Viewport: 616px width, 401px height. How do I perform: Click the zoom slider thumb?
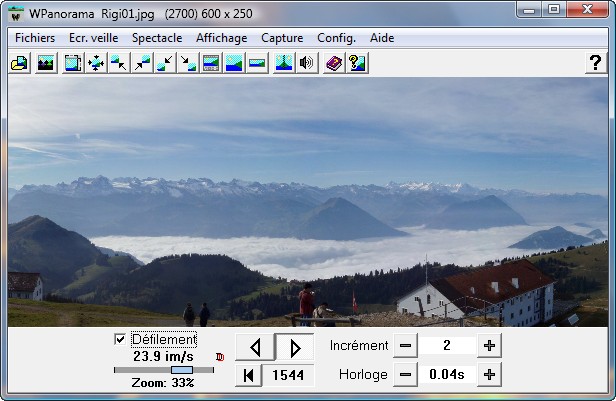pyautogui.click(x=182, y=370)
